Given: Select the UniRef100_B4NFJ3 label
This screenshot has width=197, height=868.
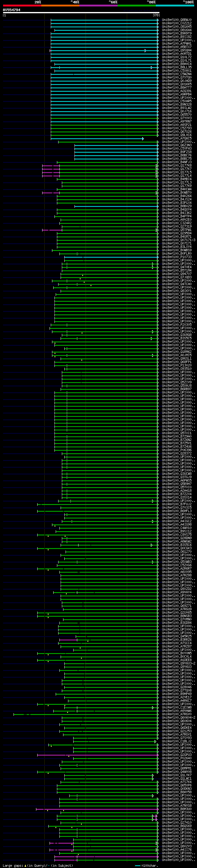Looking at the screenshot, I should point(176,162).
